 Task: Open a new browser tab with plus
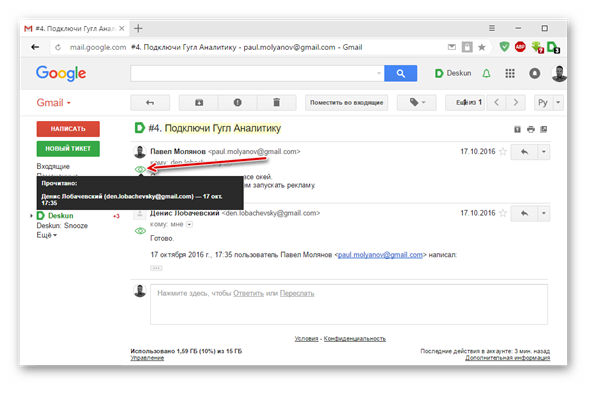coord(138,28)
